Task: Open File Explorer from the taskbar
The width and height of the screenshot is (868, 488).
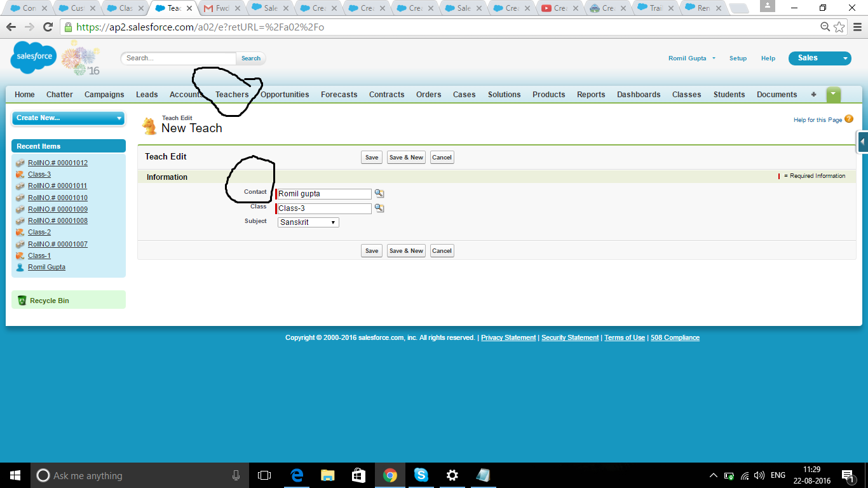Action: click(x=327, y=475)
